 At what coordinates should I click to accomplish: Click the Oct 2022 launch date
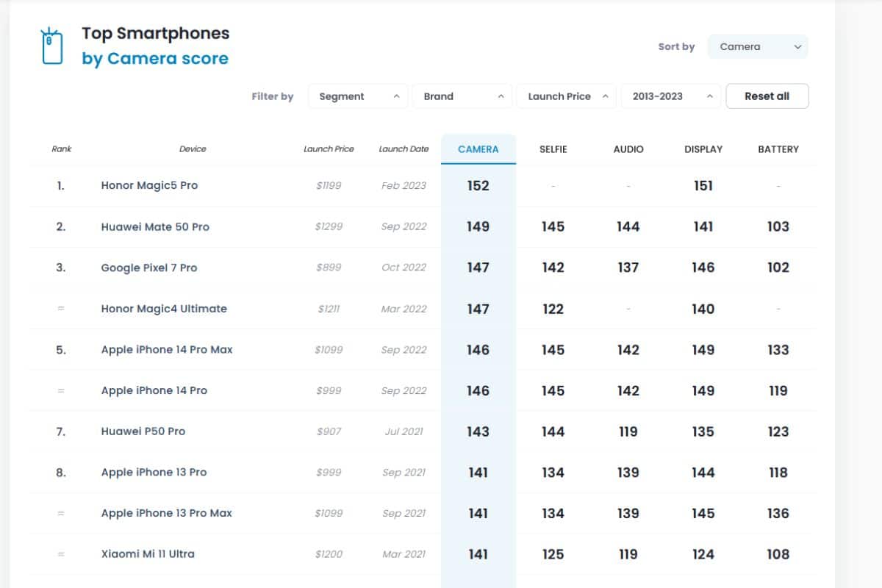coord(404,268)
